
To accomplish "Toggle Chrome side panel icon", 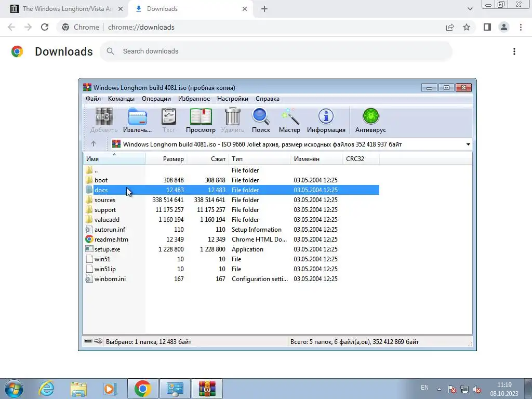I will 487,27.
